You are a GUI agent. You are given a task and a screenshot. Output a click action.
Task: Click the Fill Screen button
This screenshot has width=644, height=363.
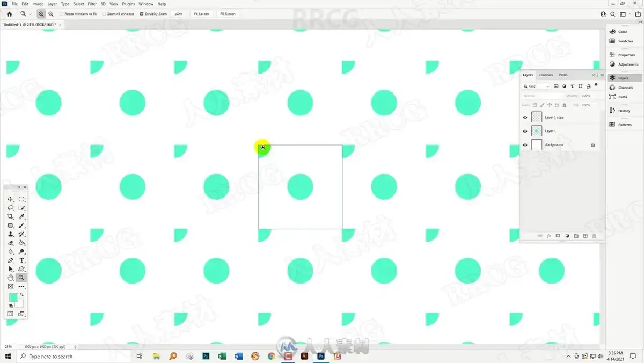coord(228,14)
